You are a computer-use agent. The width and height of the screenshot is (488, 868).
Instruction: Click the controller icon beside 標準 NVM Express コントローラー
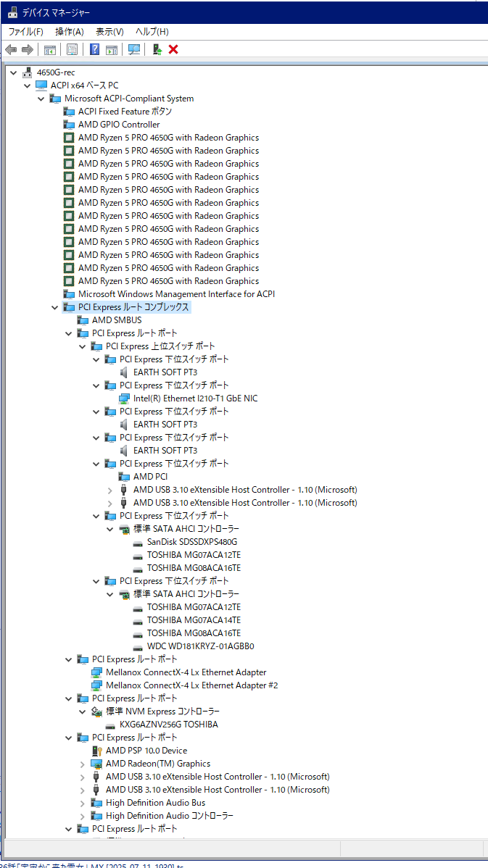coord(96,711)
